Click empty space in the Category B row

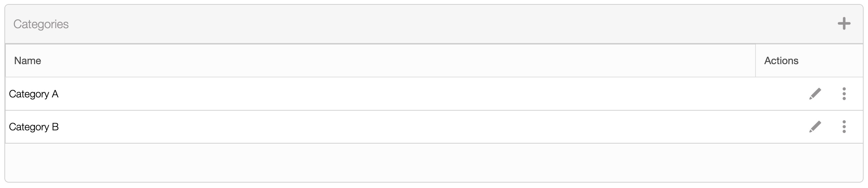(408, 127)
